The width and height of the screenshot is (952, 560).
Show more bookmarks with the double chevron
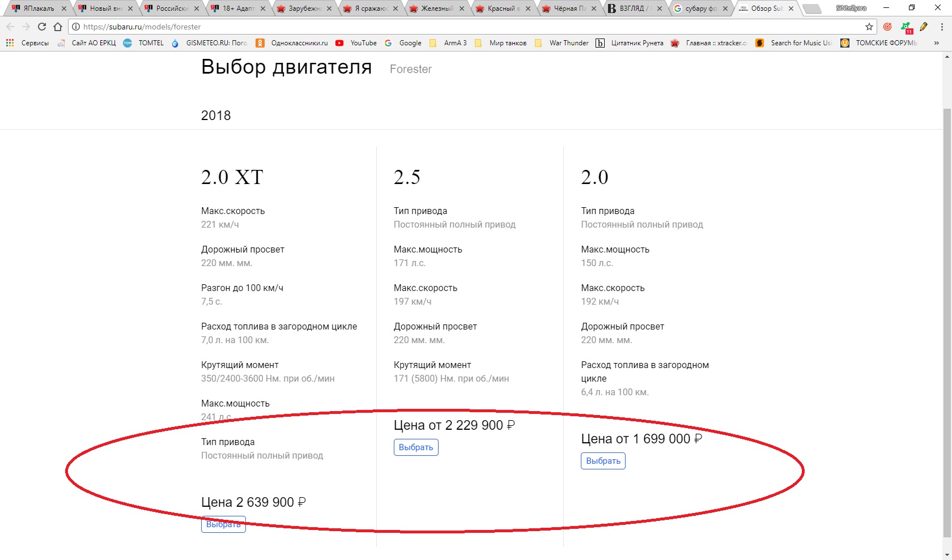click(937, 43)
